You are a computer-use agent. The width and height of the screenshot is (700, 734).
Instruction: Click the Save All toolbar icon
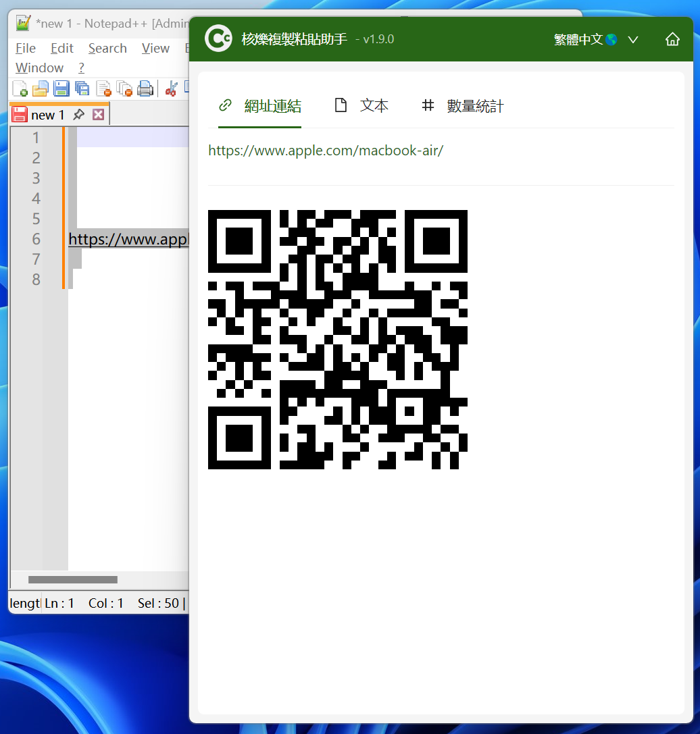coord(82,88)
